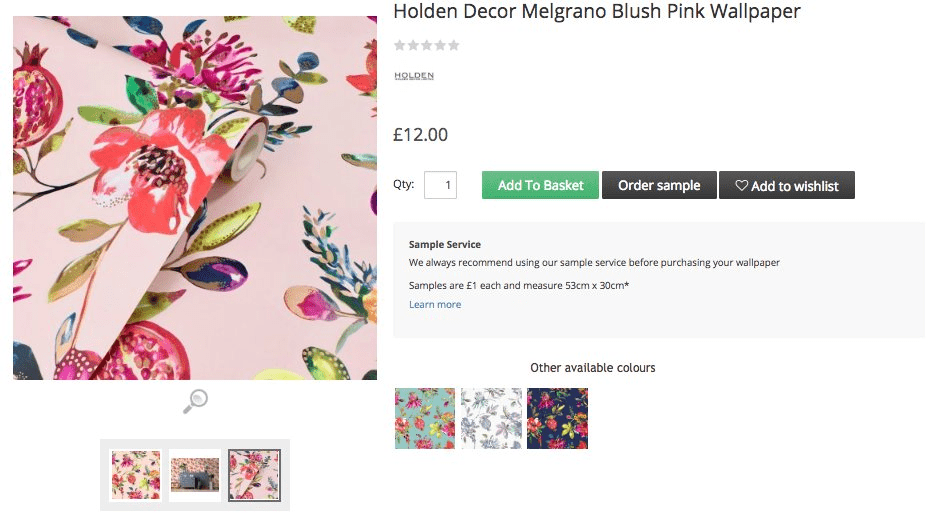Screen dimensions: 951x517
Task: Choose the teal colour variant swatch
Action: point(425,418)
